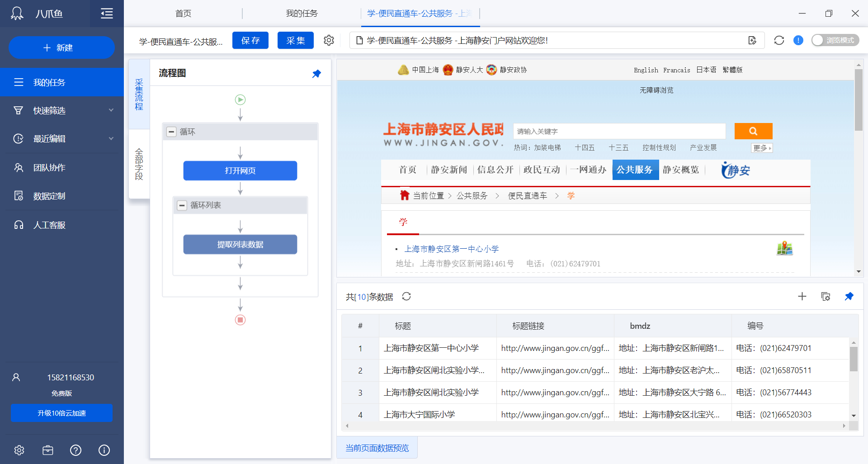Select the 学-便民直通车 task tab
The image size is (868, 464).
pyautogui.click(x=420, y=14)
